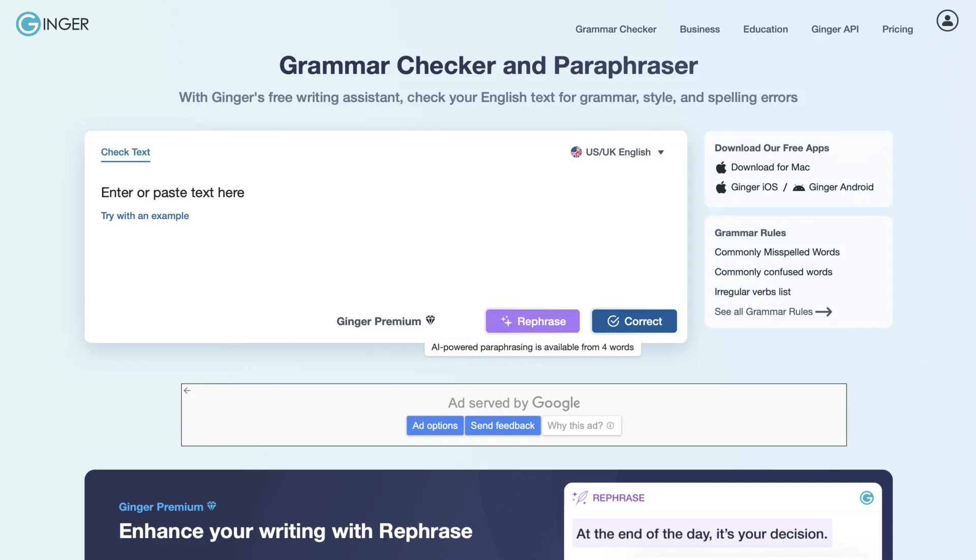Image resolution: width=976 pixels, height=560 pixels.
Task: Click the Ginger logo in the header
Action: click(x=52, y=24)
